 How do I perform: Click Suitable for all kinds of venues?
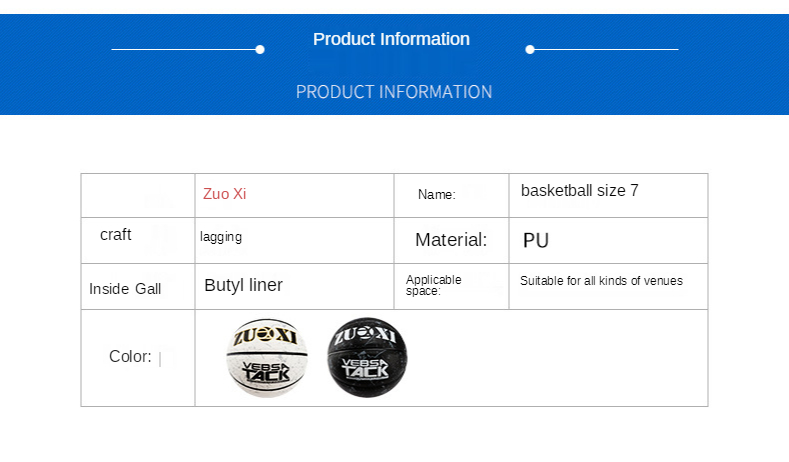coord(601,281)
